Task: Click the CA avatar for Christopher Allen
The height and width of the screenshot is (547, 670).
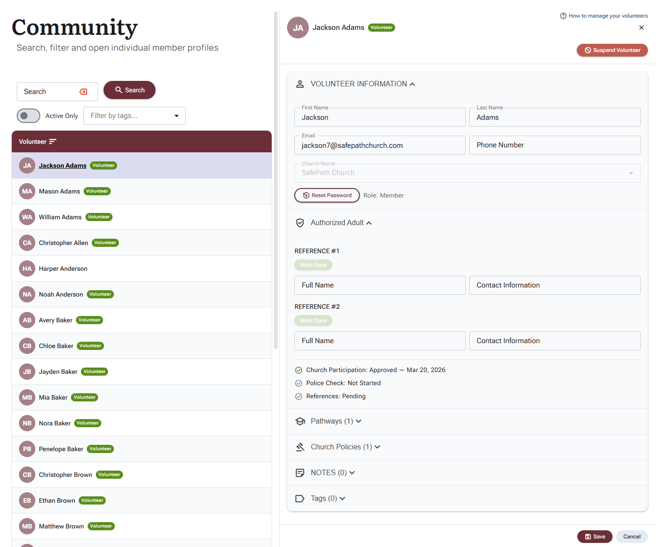Action: point(27,243)
